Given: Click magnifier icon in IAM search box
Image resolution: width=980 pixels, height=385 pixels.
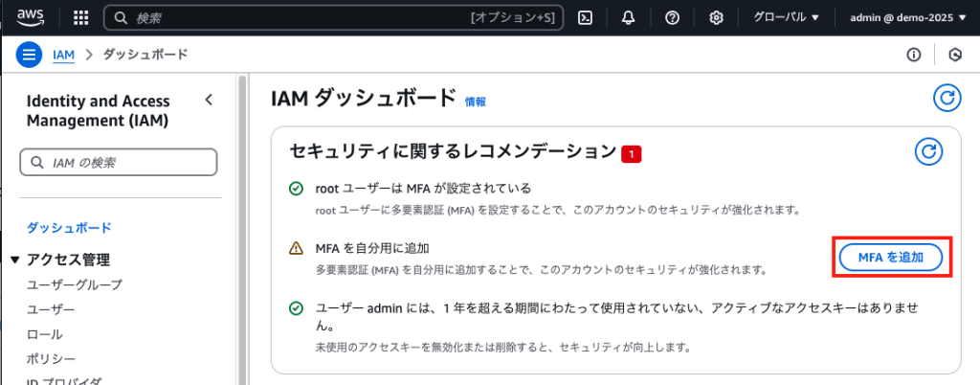Looking at the screenshot, I should (37, 163).
